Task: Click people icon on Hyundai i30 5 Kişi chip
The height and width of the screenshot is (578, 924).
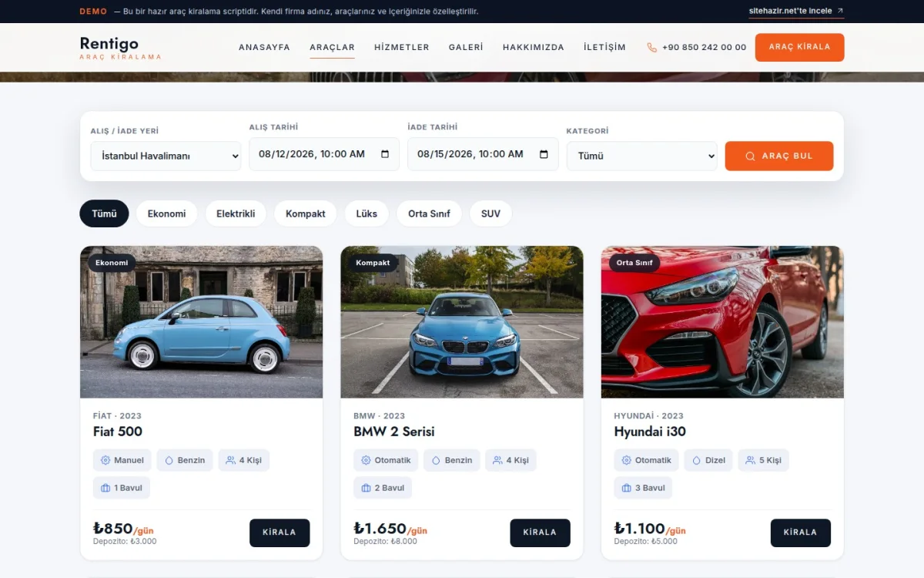Action: pos(750,460)
